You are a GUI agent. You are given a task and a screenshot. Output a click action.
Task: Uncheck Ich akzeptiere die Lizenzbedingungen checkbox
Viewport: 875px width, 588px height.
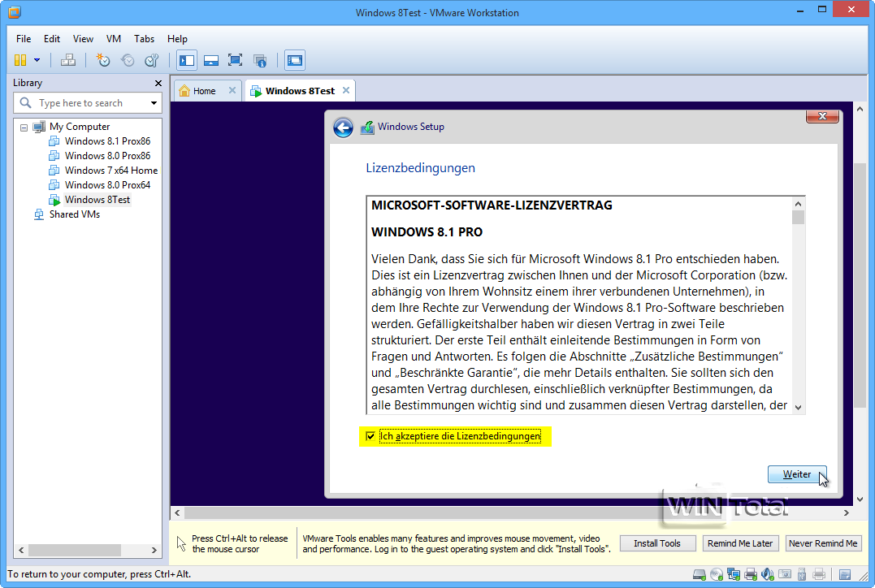tap(370, 435)
